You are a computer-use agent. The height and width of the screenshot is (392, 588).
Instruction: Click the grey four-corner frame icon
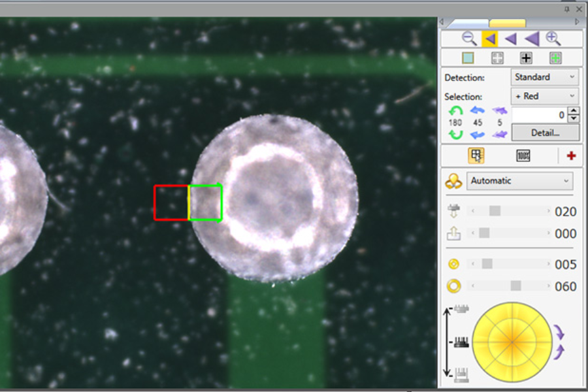[497, 58]
